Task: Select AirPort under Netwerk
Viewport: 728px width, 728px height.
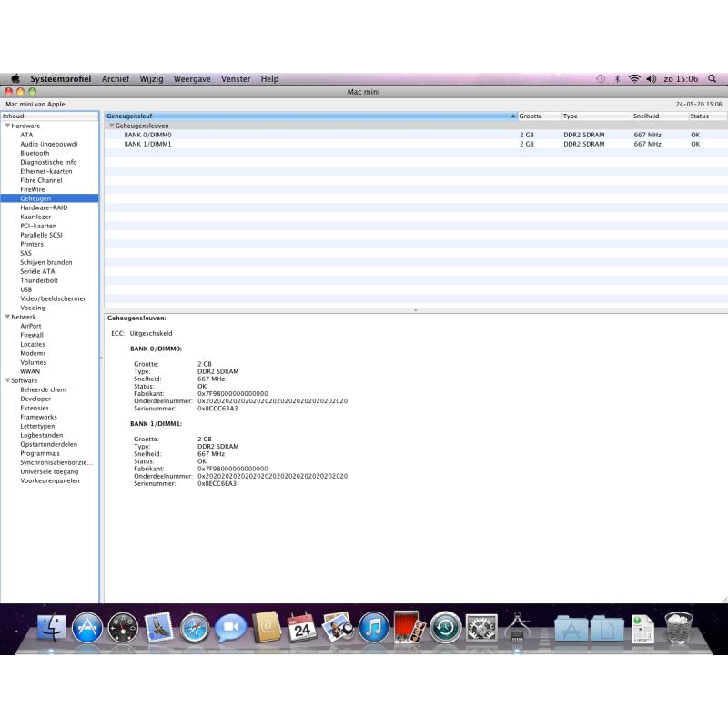Action: [31, 326]
